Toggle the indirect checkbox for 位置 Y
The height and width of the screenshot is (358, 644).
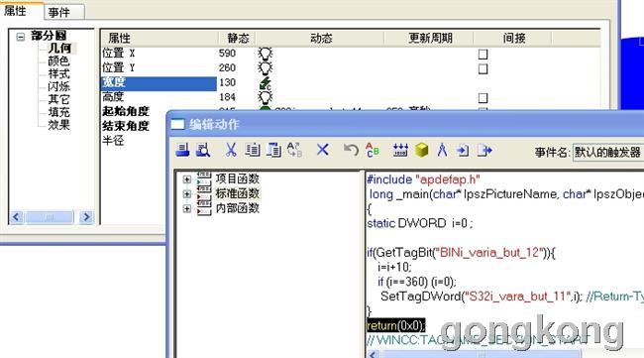483,68
